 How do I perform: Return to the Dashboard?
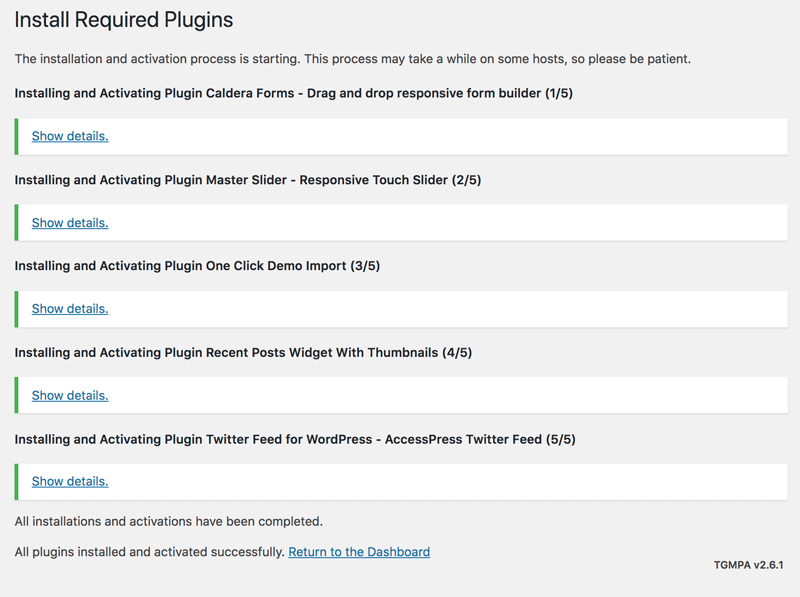click(359, 551)
